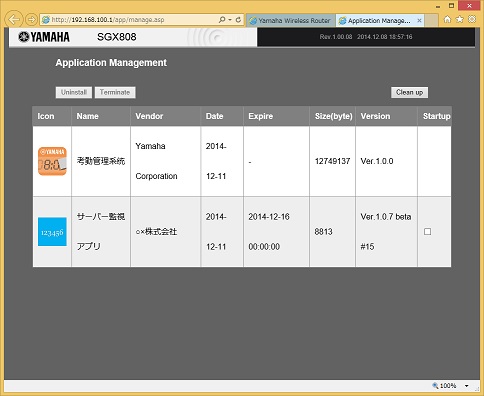Click the Date column header
Viewport: 484px width, 396px height.
[x=222, y=116]
